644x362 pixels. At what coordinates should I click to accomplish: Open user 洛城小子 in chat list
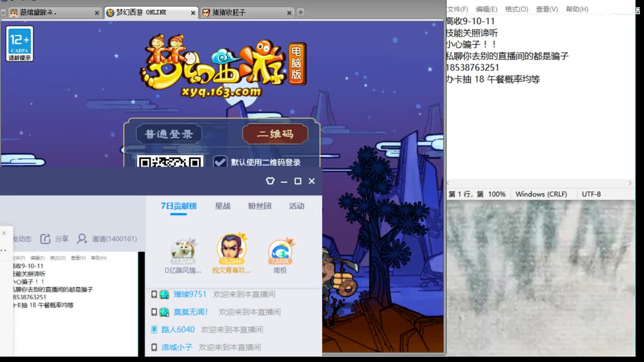point(177,347)
